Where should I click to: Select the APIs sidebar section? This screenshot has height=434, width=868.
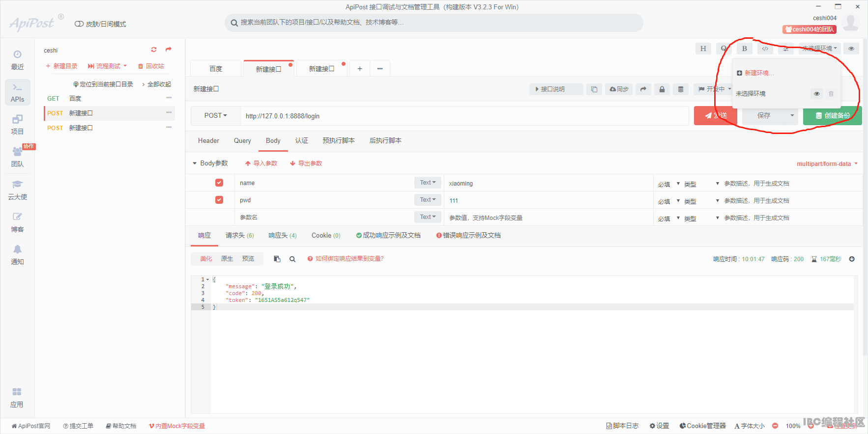[17, 92]
